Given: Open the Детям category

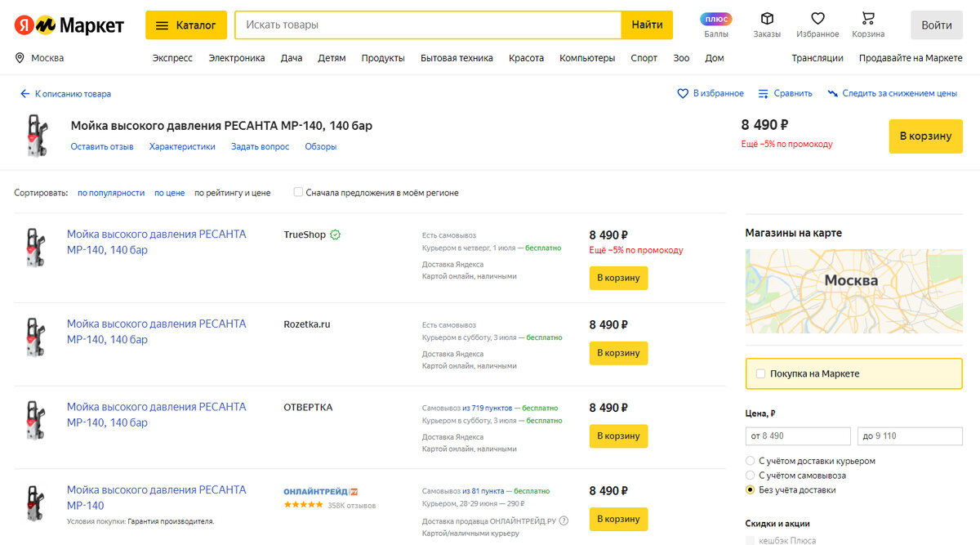Looking at the screenshot, I should [332, 58].
